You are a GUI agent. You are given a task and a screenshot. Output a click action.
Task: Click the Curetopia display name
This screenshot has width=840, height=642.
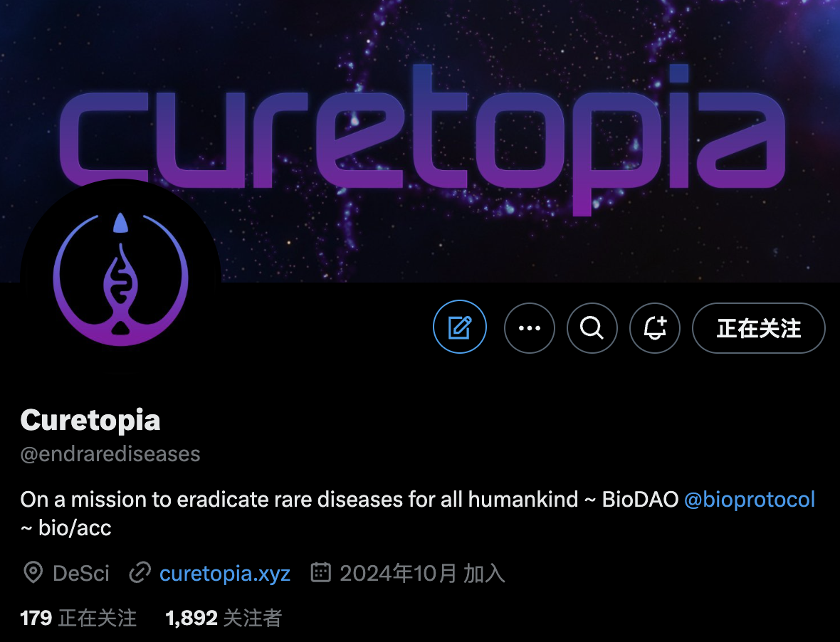90,420
